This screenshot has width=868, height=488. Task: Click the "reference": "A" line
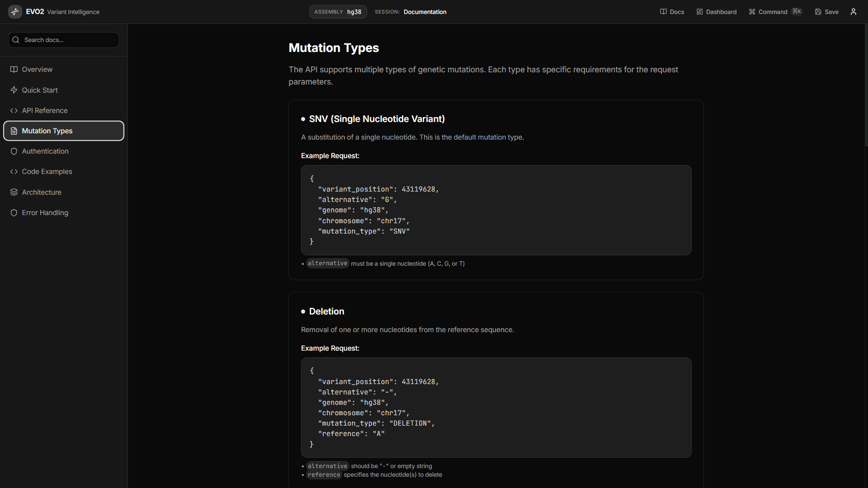click(x=351, y=434)
